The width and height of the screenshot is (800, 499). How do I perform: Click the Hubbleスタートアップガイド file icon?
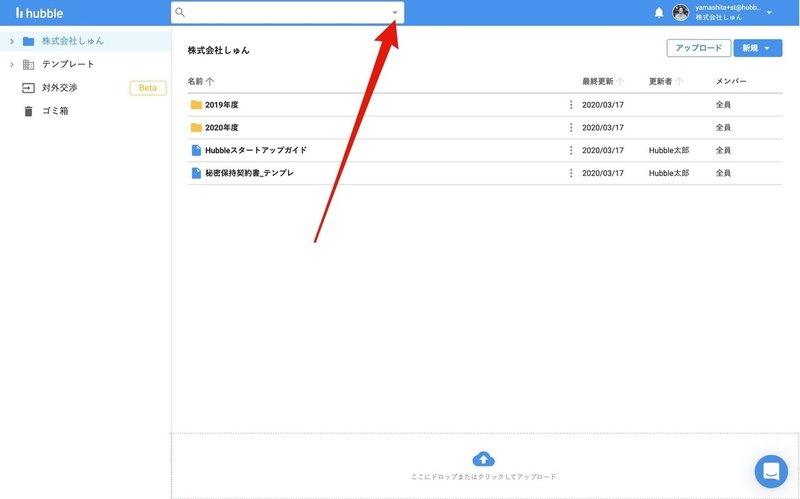click(x=196, y=151)
